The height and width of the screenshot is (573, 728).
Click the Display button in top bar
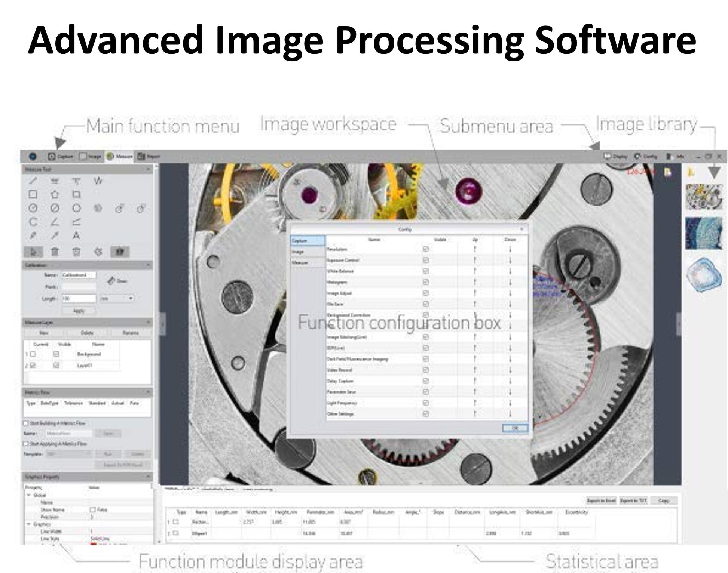[615, 157]
